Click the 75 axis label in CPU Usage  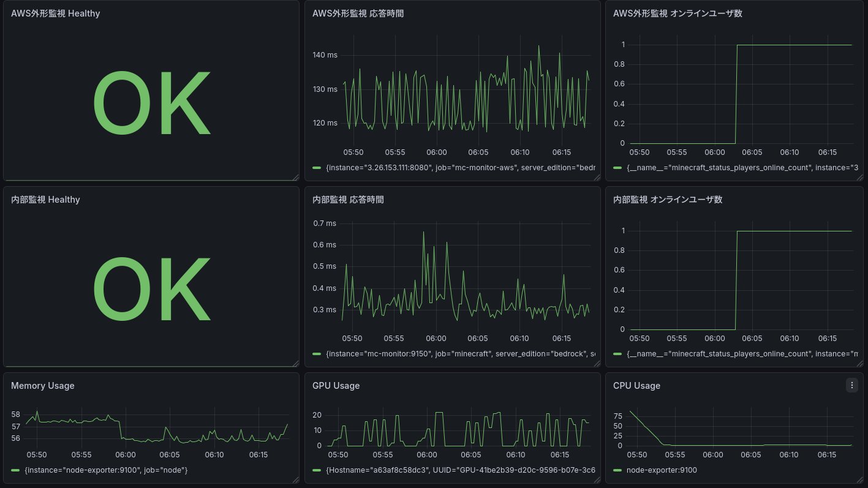[618, 415]
